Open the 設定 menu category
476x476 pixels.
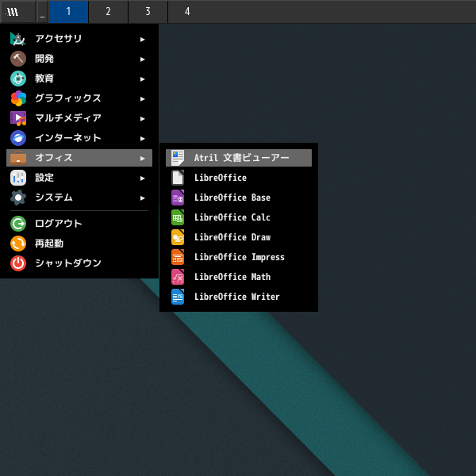[44, 178]
